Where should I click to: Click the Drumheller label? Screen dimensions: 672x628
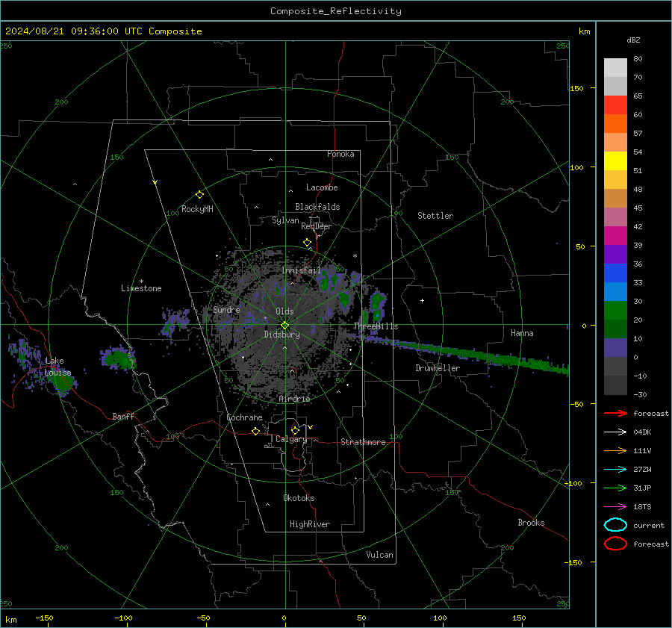coord(438,368)
